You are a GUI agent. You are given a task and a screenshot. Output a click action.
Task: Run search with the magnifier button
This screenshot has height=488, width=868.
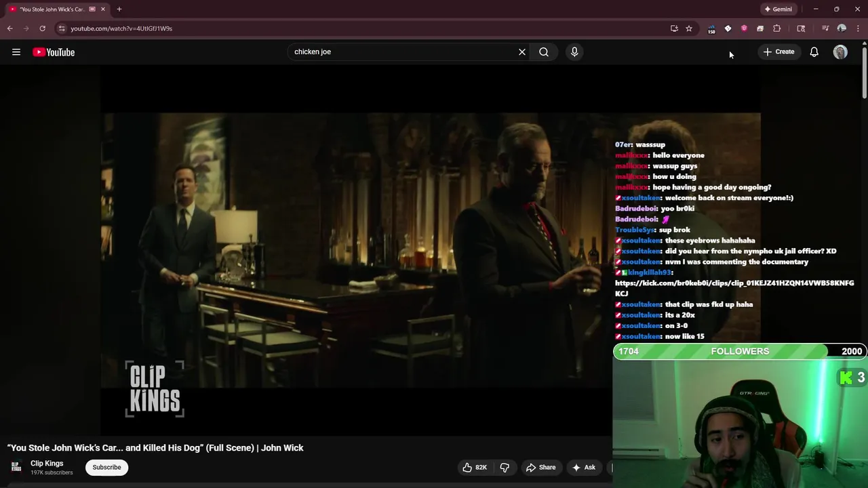click(544, 52)
